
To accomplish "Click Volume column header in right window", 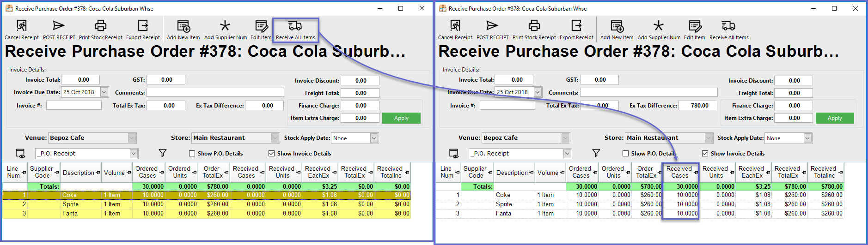I will [x=550, y=173].
